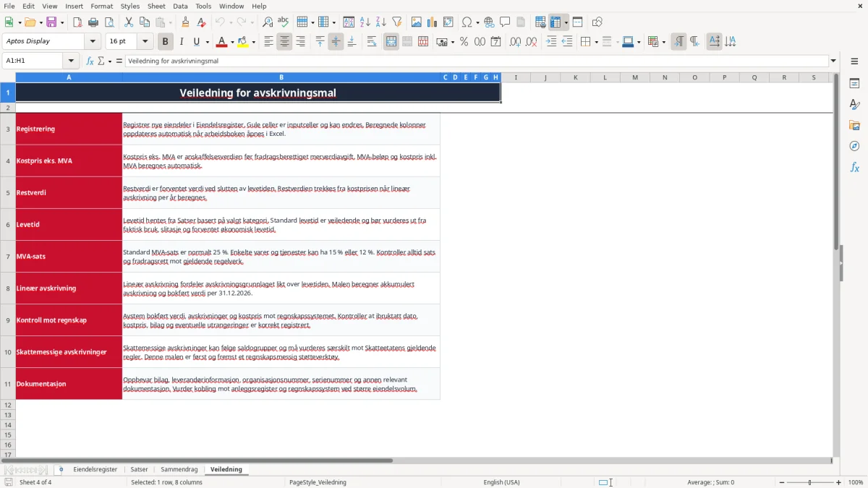Viewport: 868px width, 488px height.
Task: Click the Save document icon
Action: (x=51, y=22)
